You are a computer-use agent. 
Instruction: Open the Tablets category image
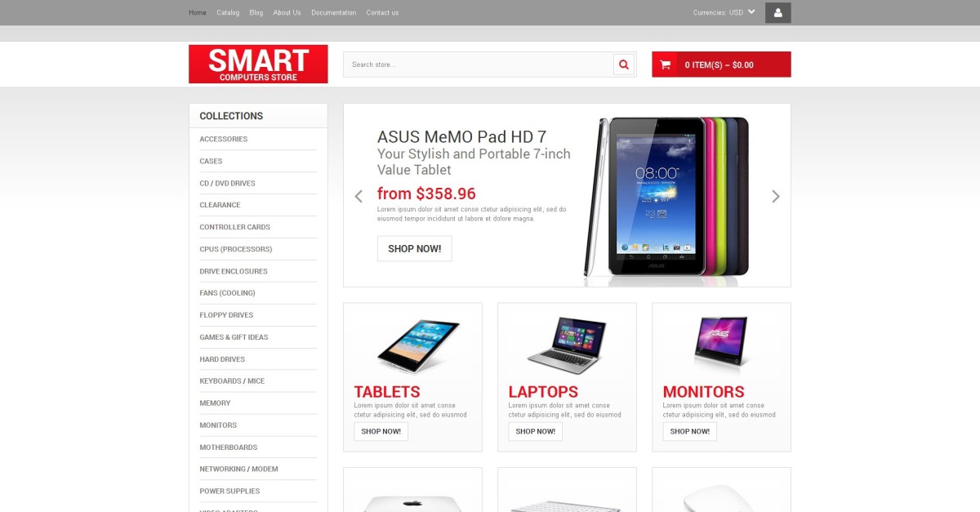click(x=412, y=345)
